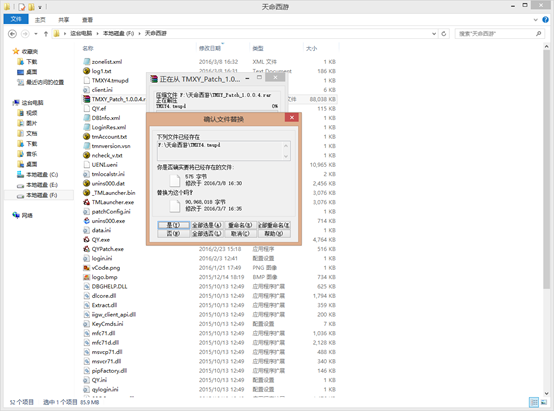The width and height of the screenshot is (554, 411).
Task: Minimize the WinRAR extraction progress window
Action: pyautogui.click(x=247, y=78)
